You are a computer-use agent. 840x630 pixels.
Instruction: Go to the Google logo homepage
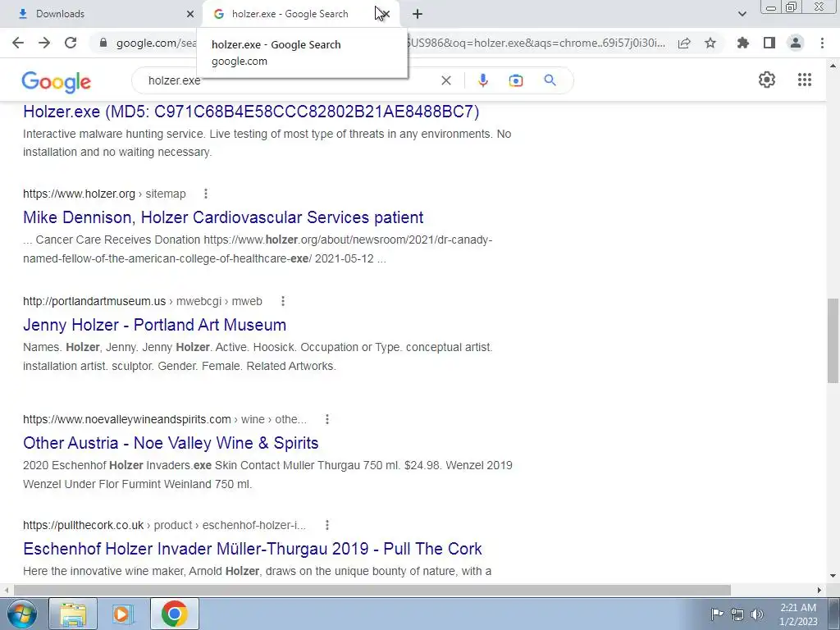[57, 82]
